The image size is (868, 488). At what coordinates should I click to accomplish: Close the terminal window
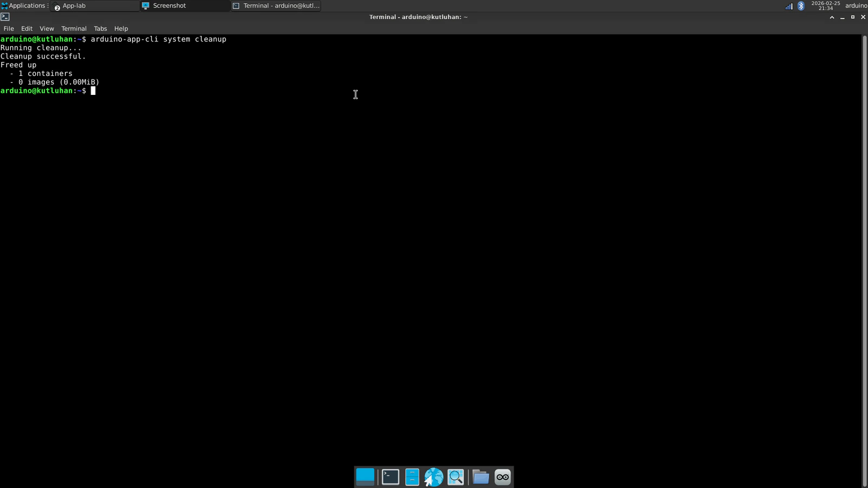(863, 17)
